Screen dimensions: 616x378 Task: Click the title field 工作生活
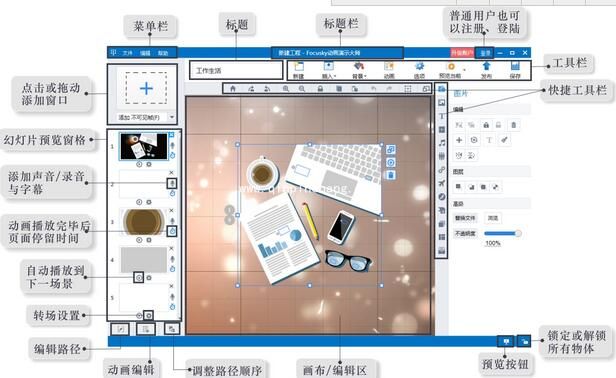pos(236,71)
